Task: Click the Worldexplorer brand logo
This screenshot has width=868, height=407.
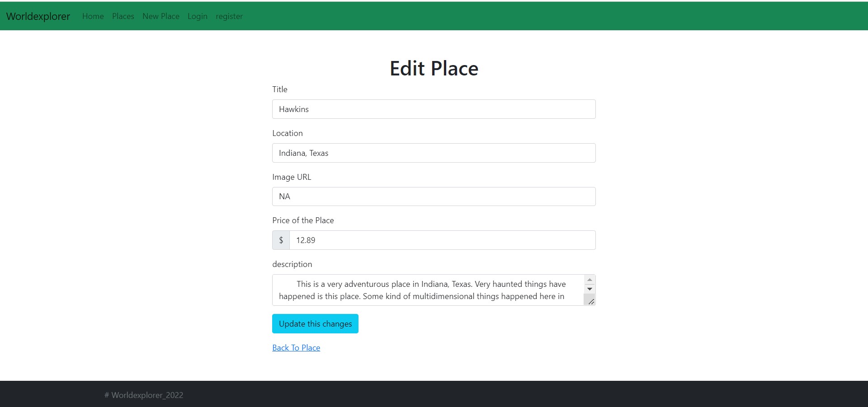Action: click(38, 16)
